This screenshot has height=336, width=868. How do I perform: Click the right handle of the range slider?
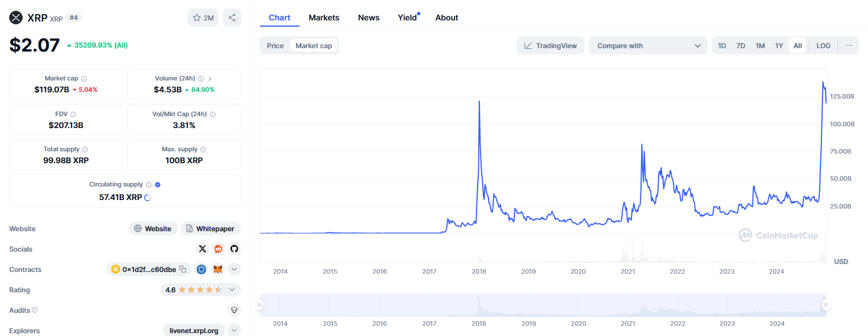825,305
